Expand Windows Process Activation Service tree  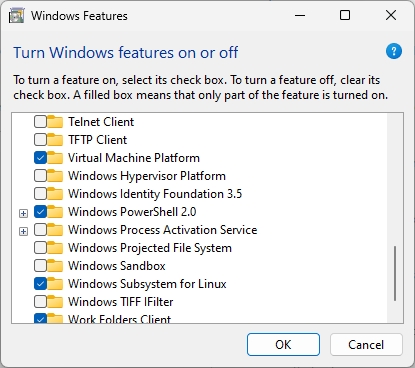pyautogui.click(x=23, y=231)
